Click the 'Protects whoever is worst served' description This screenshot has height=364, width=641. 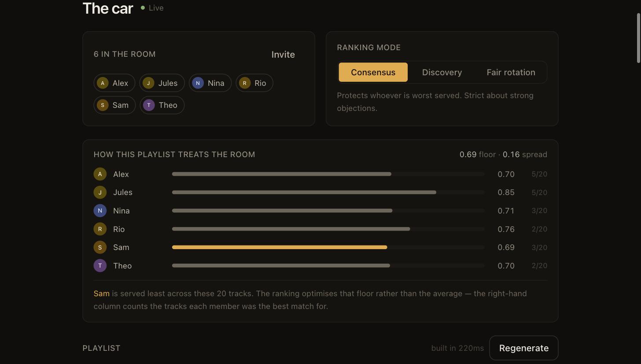(x=435, y=102)
